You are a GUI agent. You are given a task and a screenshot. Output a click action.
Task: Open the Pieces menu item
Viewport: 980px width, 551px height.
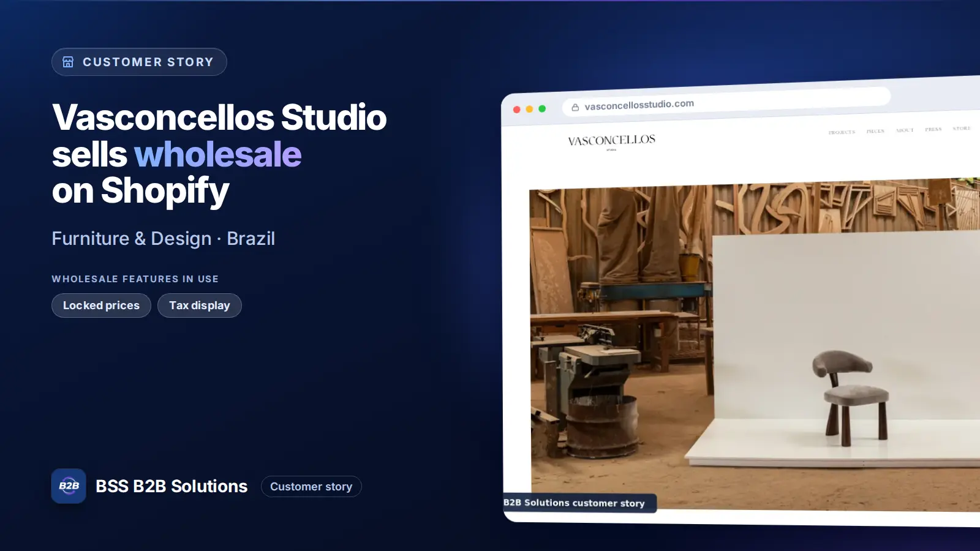click(x=875, y=131)
